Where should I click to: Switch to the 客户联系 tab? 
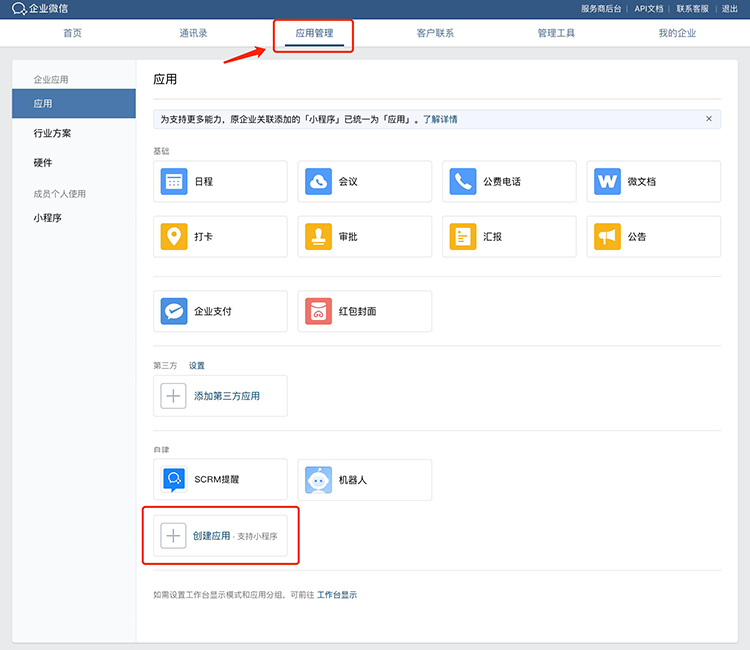435,33
